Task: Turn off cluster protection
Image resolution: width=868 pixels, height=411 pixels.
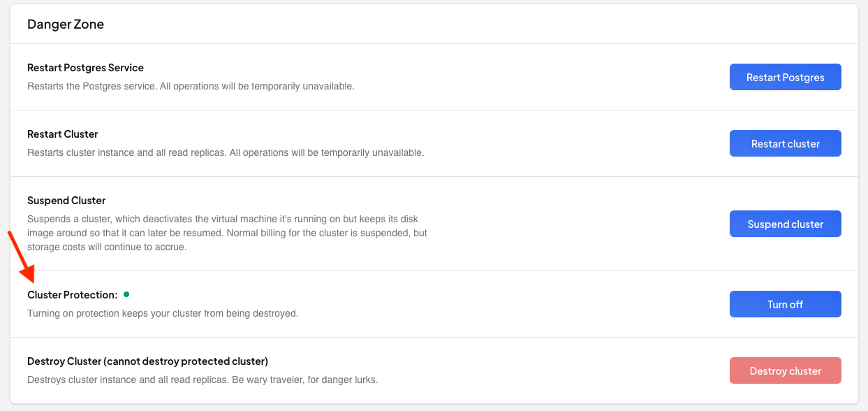Action: [x=785, y=305]
